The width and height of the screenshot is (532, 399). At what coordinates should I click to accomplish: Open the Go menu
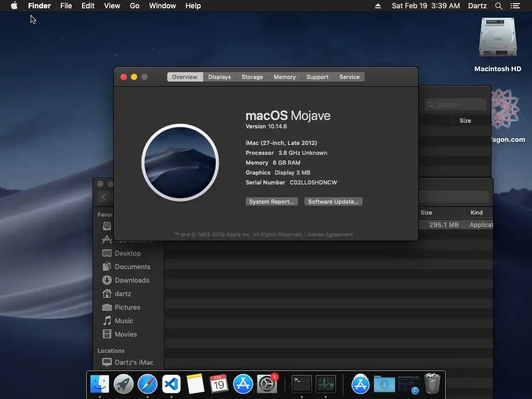pyautogui.click(x=135, y=6)
